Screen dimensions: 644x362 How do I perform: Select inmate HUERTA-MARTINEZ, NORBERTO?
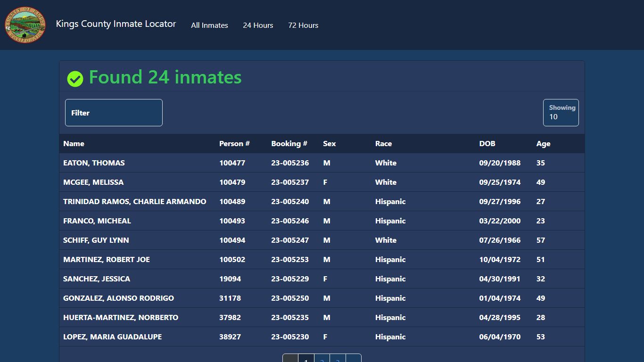(x=121, y=318)
